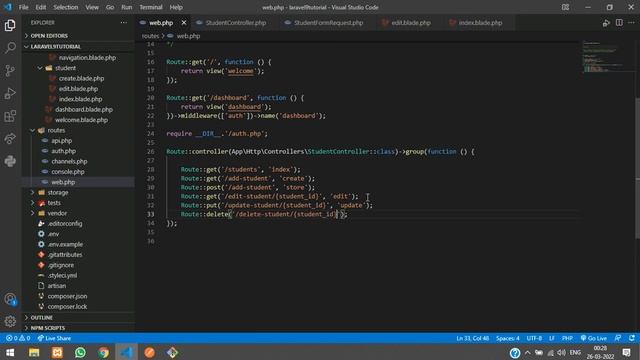Open .env file in explorer
This screenshot has height=360, width=640.
click(x=53, y=234)
